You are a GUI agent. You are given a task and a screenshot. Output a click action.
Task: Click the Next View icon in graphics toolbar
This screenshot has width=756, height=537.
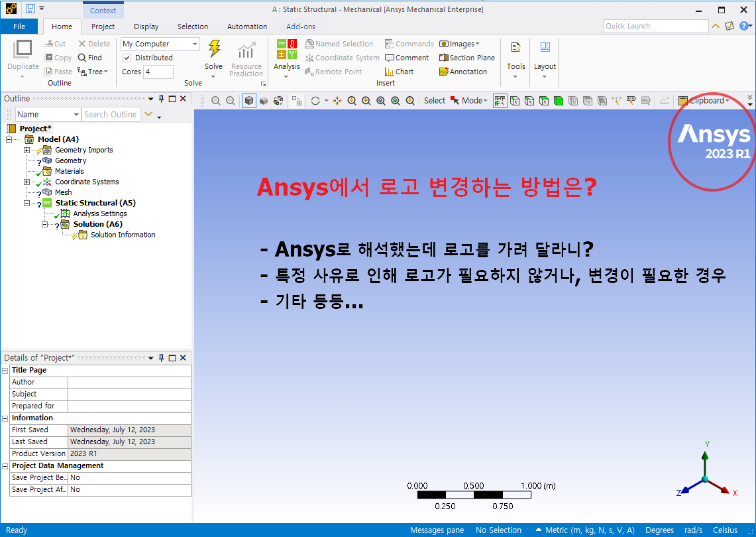tap(231, 101)
